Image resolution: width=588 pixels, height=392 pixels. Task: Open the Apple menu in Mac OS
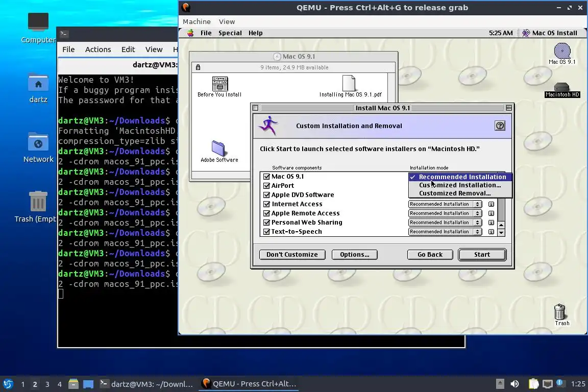190,33
